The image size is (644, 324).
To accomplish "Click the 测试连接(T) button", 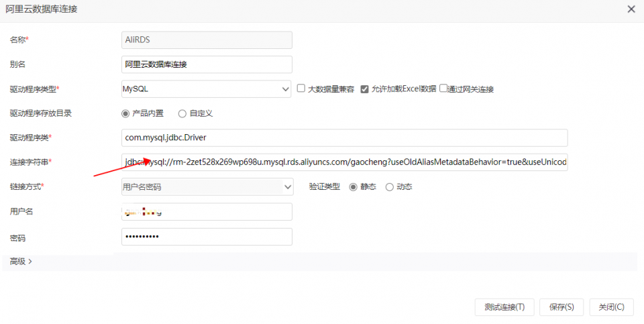I will coord(504,307).
